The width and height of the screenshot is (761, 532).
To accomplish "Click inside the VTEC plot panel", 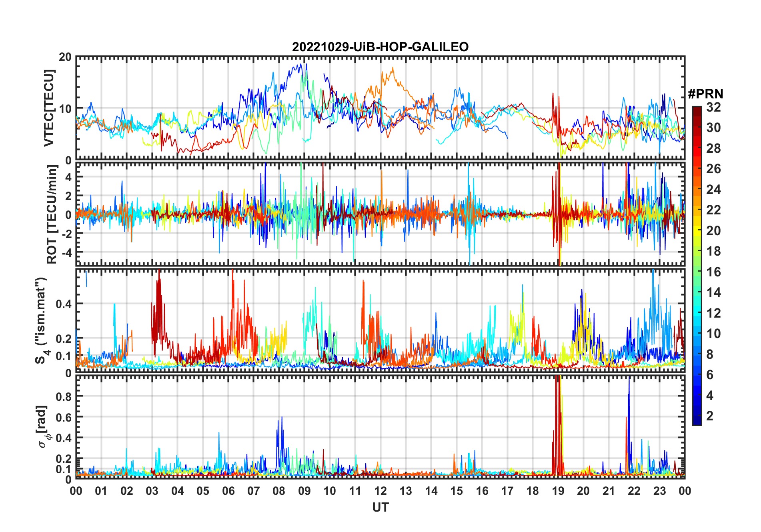I will coord(380,108).
